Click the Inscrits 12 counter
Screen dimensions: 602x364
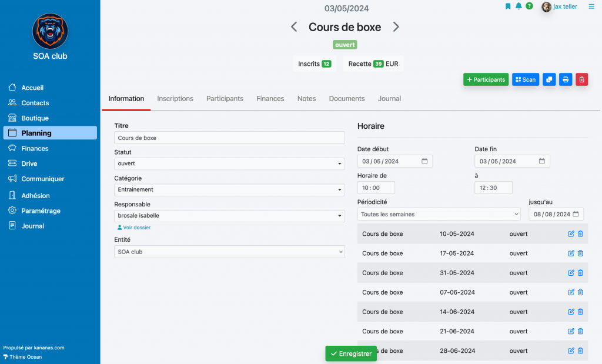tap(315, 64)
